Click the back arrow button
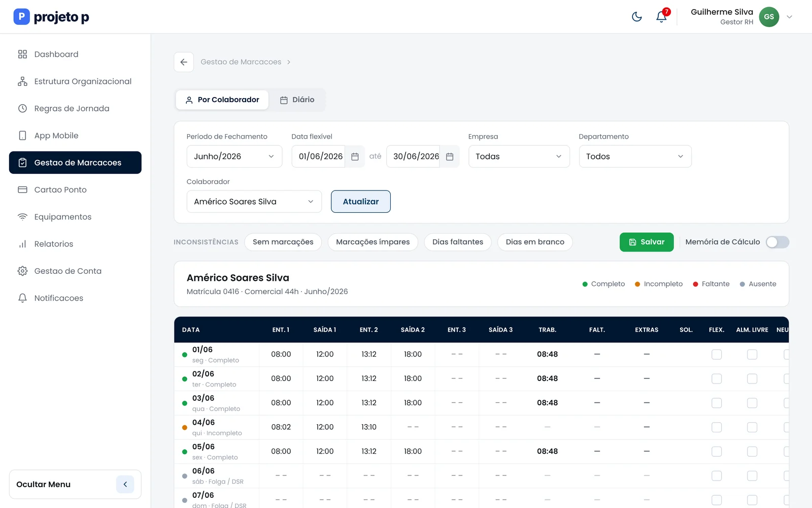 pos(184,62)
